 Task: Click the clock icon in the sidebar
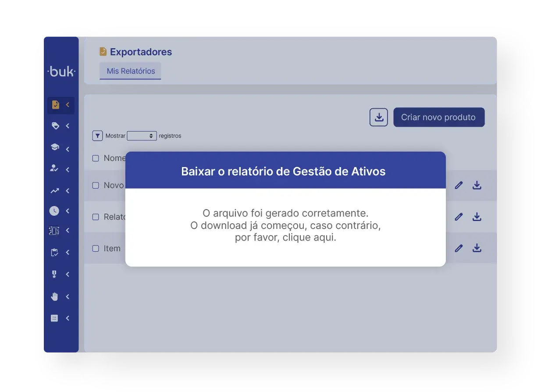pyautogui.click(x=54, y=210)
